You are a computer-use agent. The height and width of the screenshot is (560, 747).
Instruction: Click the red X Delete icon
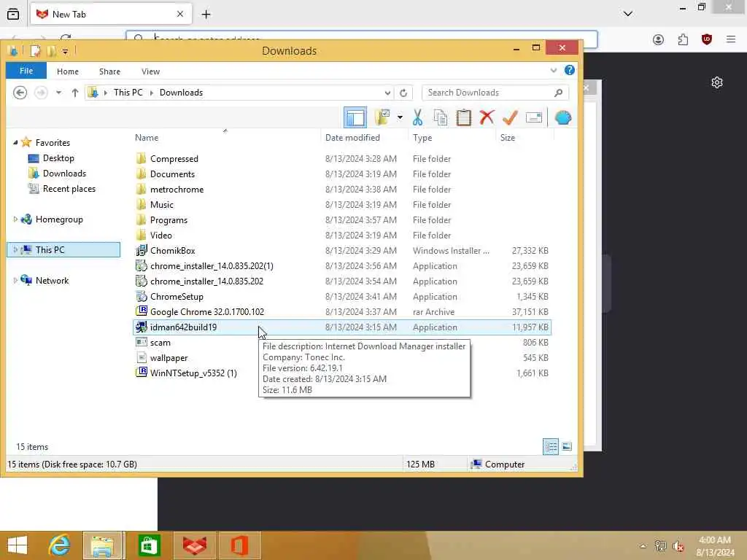487,117
